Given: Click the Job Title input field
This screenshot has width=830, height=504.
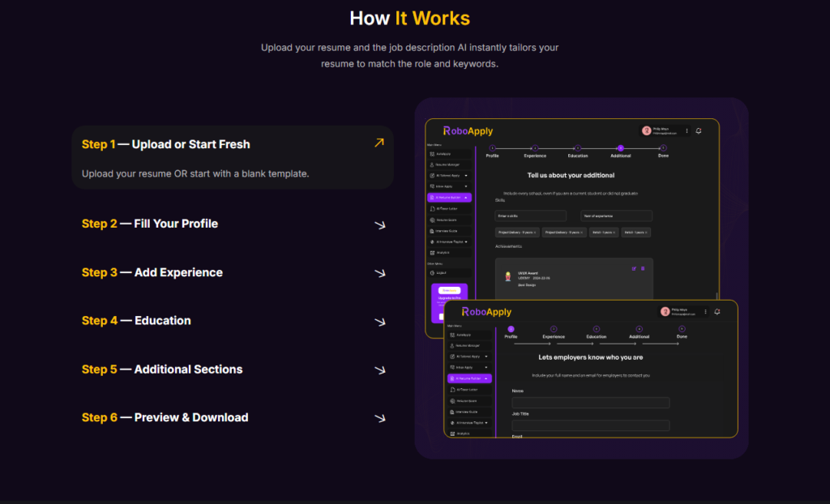Looking at the screenshot, I should point(590,425).
